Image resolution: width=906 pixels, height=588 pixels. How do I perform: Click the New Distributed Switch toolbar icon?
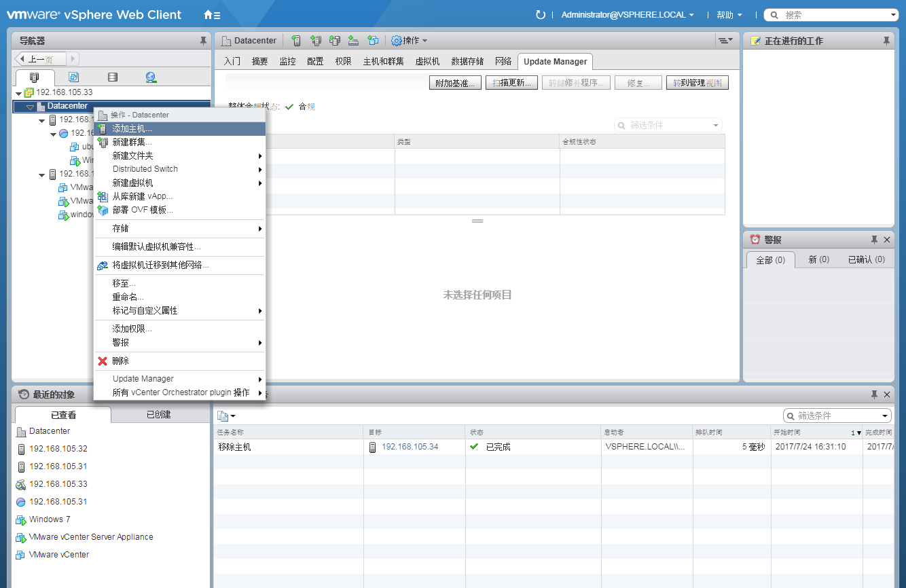[353, 41]
